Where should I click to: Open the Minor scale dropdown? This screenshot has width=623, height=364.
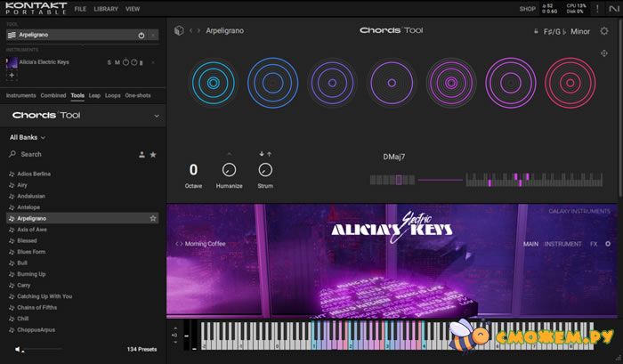pyautogui.click(x=580, y=31)
